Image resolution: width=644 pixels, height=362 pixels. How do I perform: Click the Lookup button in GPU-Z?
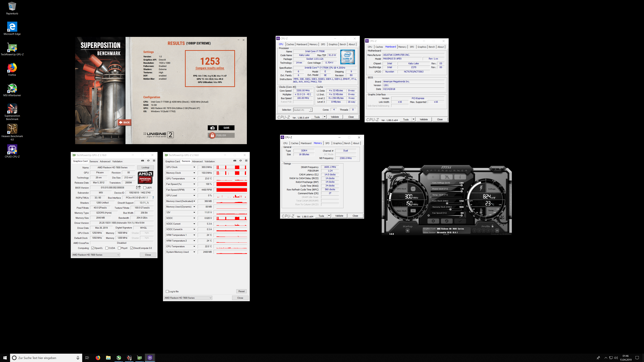click(x=145, y=167)
